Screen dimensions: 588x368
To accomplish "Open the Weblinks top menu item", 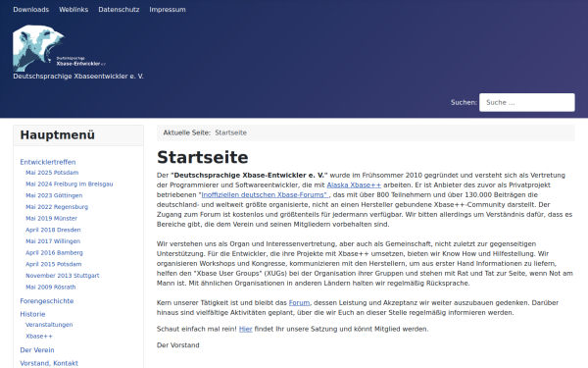I will click(x=73, y=10).
